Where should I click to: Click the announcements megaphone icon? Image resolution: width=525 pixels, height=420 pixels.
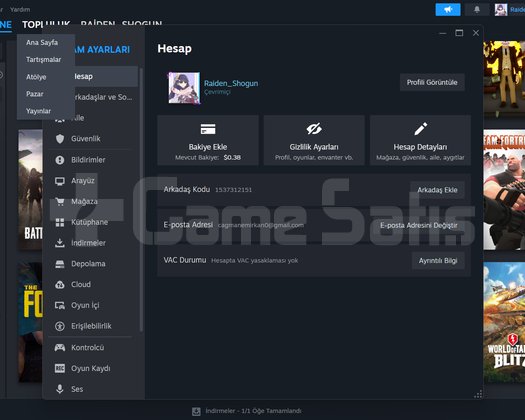pos(448,9)
